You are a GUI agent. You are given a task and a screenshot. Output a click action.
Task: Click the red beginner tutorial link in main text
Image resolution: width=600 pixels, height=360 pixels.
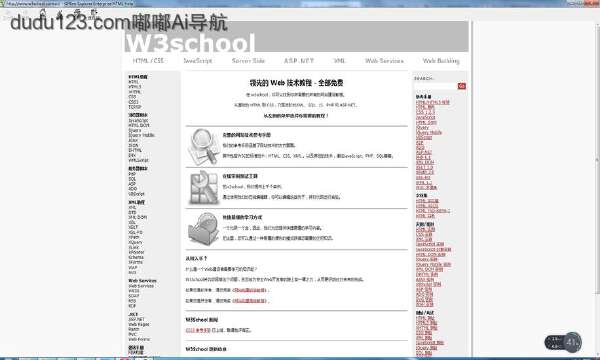click(x=249, y=290)
